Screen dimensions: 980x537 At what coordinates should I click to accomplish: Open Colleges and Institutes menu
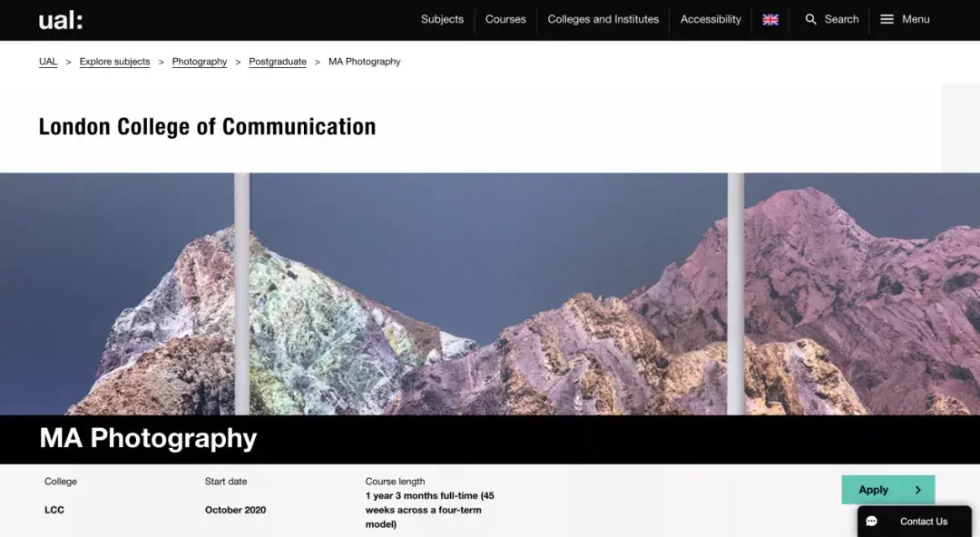pos(603,19)
